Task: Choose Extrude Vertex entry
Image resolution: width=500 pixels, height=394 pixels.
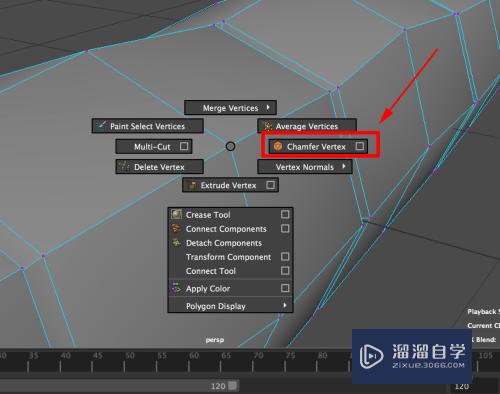Action: (x=230, y=185)
